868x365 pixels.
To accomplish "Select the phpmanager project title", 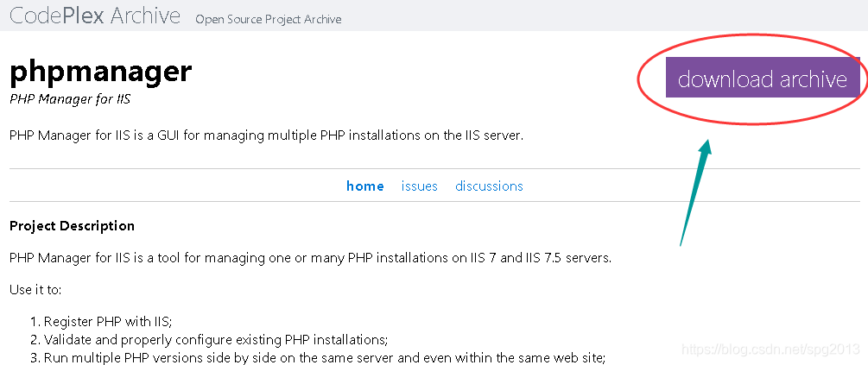I will point(101,72).
